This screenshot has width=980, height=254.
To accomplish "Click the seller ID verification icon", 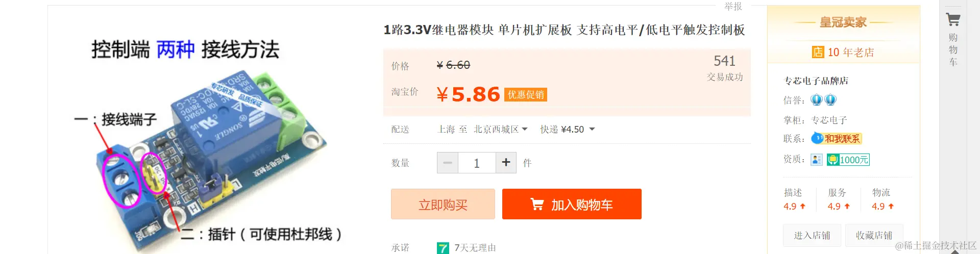I will pos(817,160).
